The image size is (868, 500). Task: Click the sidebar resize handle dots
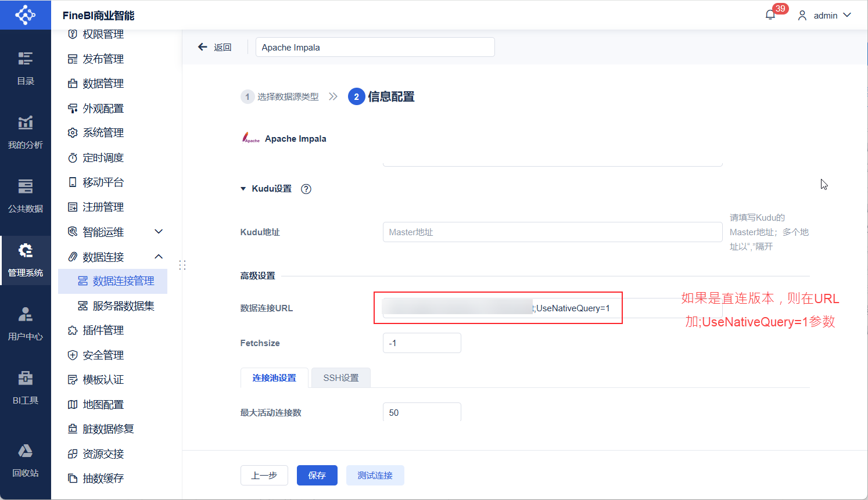[x=182, y=265]
